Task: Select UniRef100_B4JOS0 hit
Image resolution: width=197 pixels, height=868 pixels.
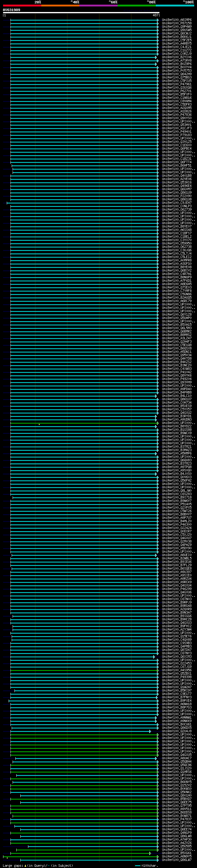Action: (176, 474)
